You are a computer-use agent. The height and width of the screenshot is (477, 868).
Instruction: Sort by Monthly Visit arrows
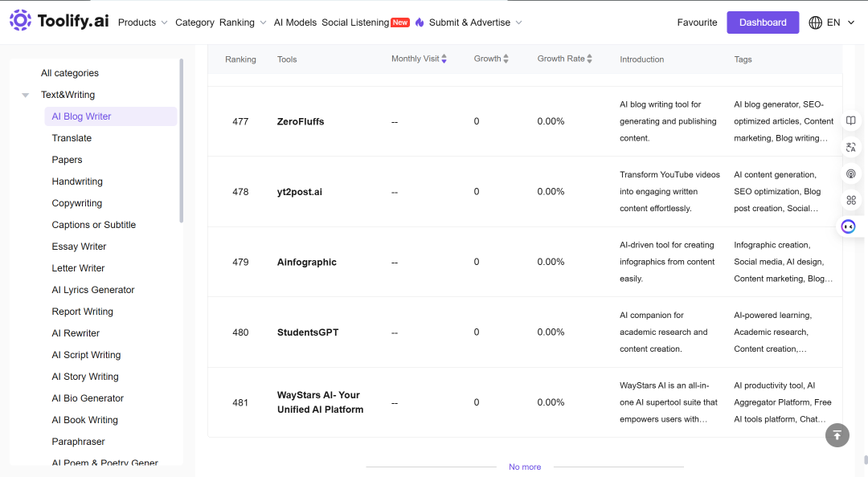coord(444,59)
